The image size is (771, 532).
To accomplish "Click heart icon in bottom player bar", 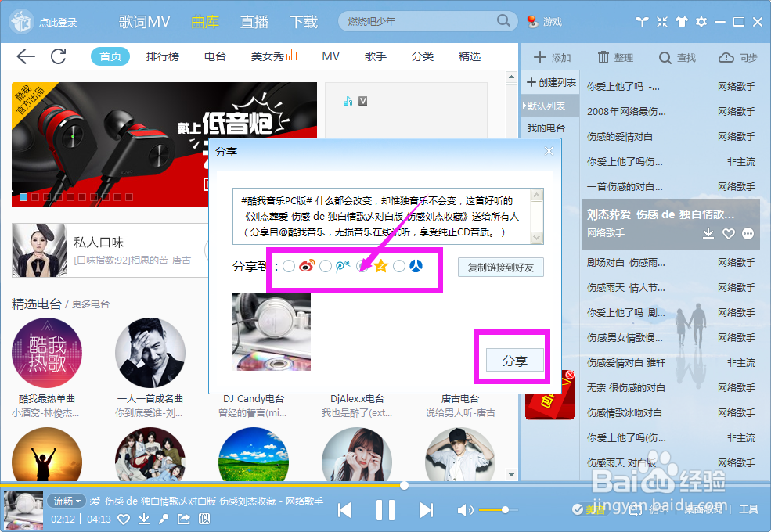I will point(124,519).
